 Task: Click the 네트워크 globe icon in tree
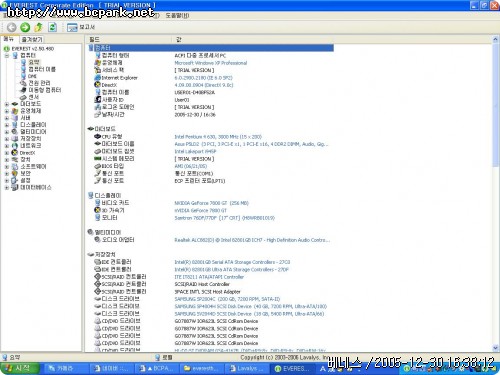[15, 146]
